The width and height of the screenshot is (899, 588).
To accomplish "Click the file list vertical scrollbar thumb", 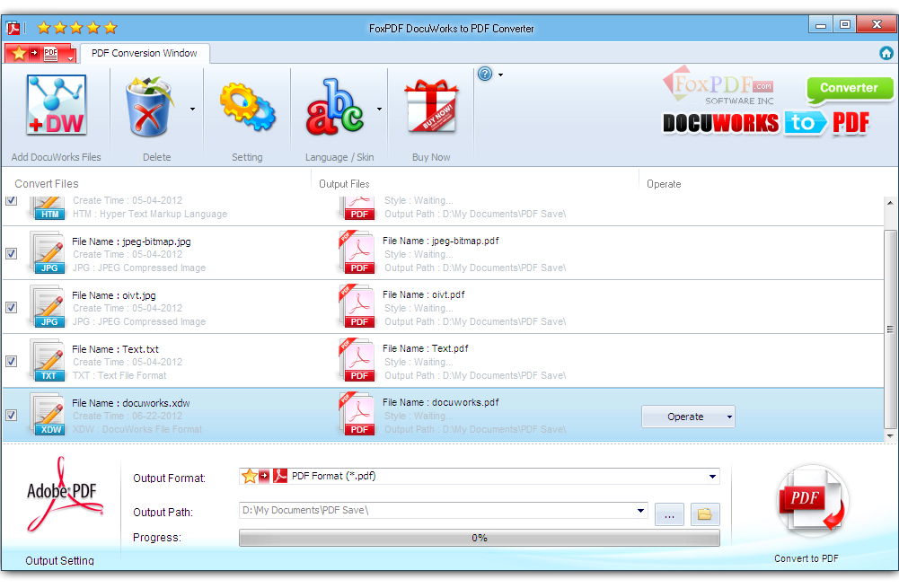I will pos(890,329).
